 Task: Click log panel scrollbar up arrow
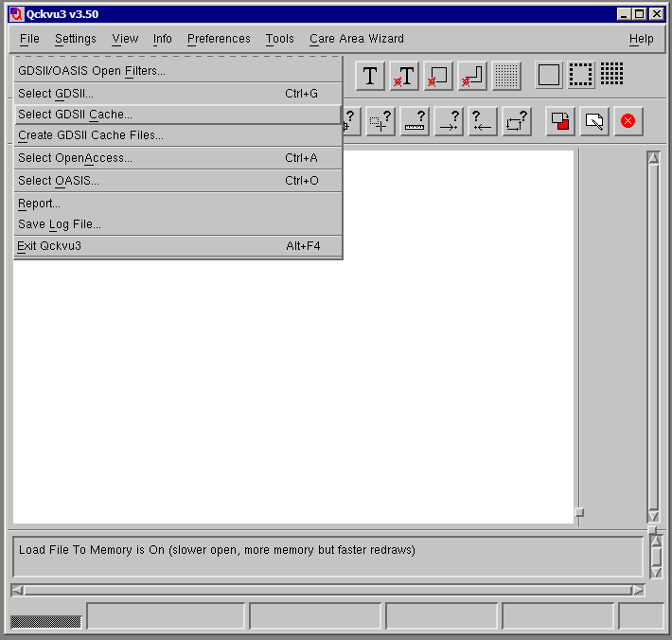click(x=656, y=541)
